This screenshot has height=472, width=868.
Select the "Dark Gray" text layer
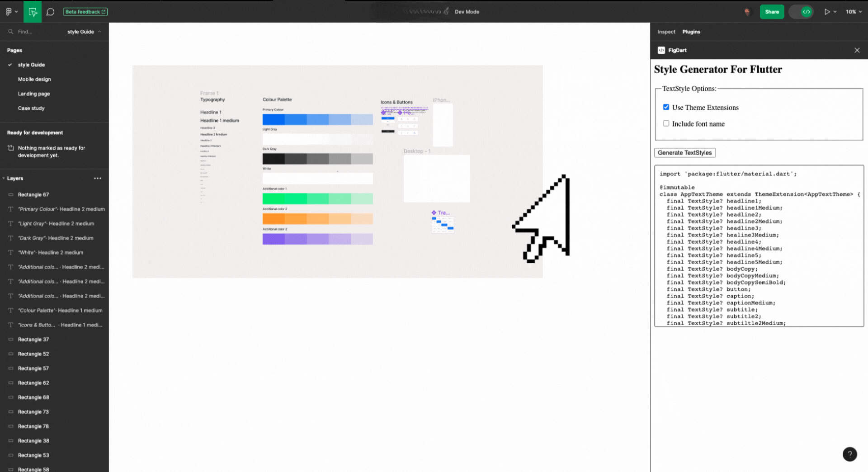[55, 238]
